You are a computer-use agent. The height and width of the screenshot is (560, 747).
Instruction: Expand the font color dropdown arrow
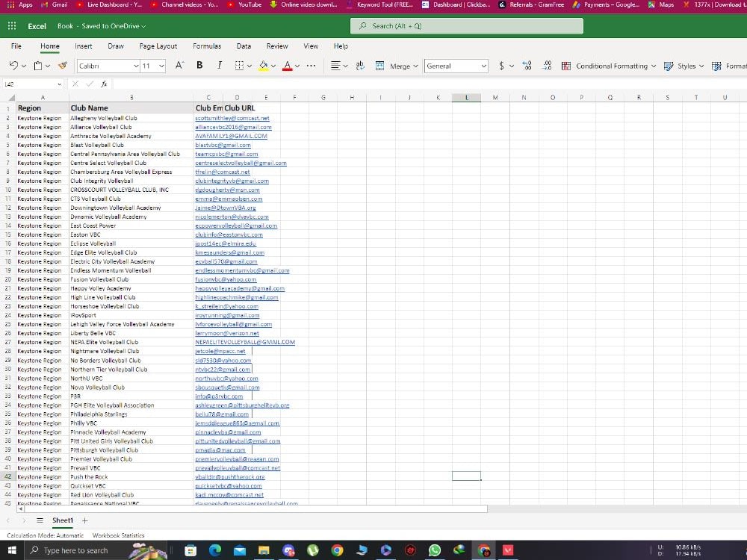[x=297, y=66]
